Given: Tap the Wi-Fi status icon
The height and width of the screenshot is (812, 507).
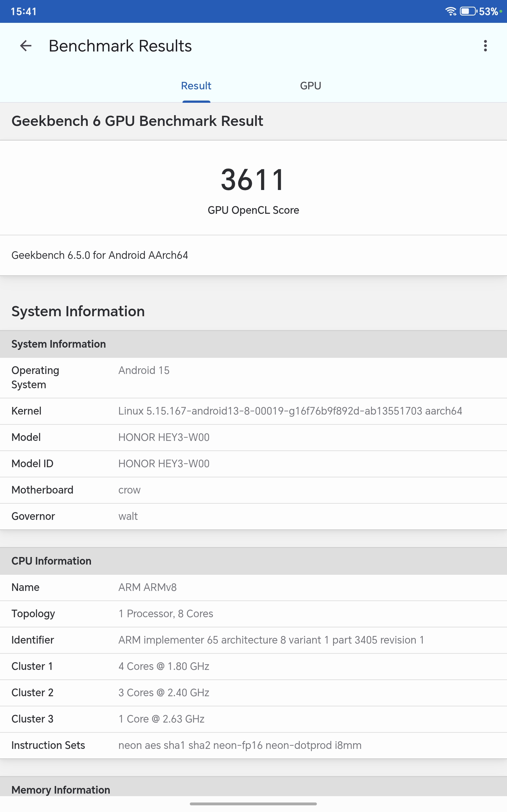Looking at the screenshot, I should [450, 11].
